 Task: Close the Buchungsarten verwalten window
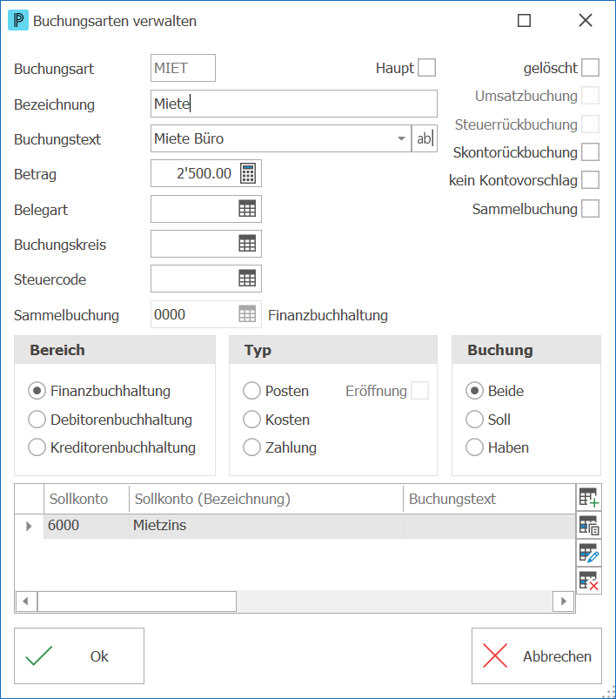point(586,21)
